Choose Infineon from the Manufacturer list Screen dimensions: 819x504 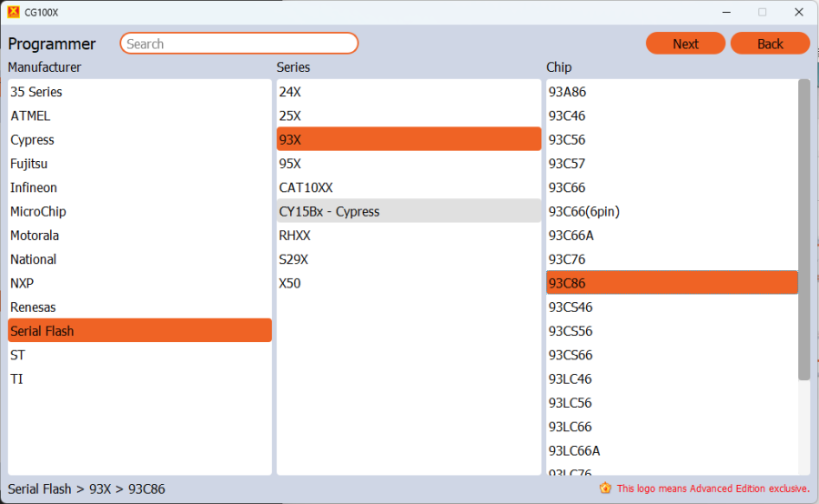coord(34,187)
